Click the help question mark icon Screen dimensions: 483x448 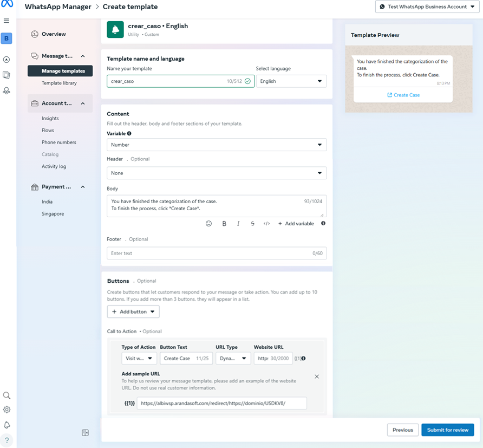tap(6, 440)
